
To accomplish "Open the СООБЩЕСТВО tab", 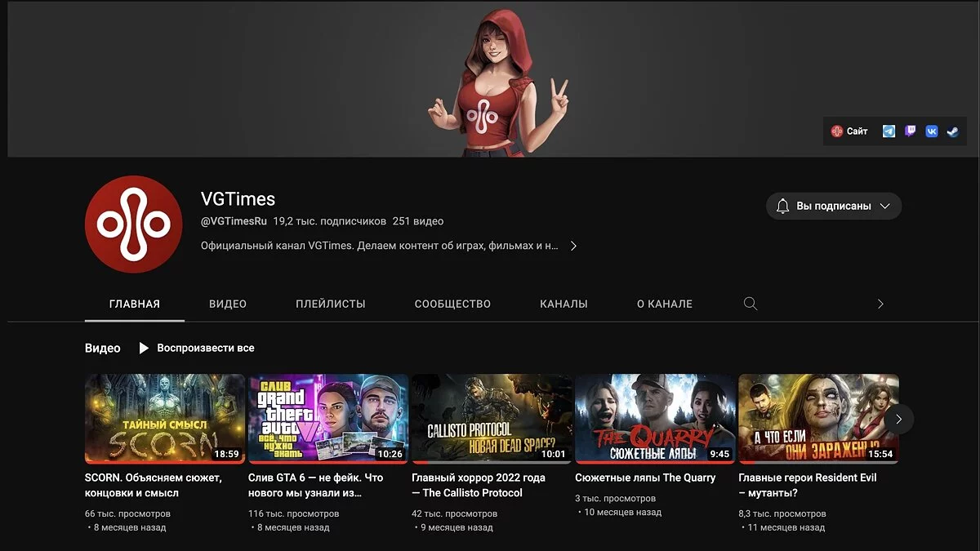I will pyautogui.click(x=452, y=304).
